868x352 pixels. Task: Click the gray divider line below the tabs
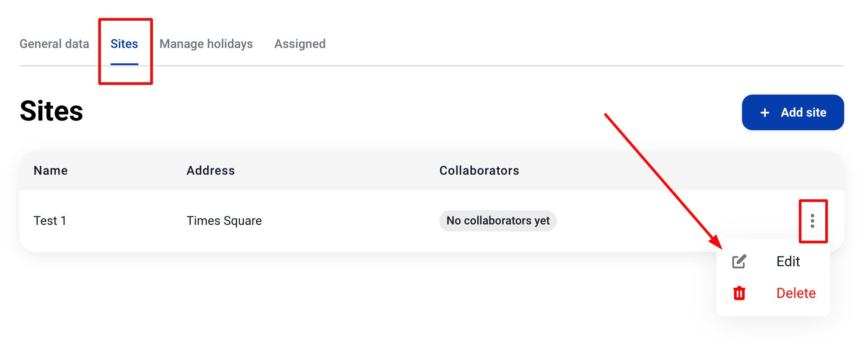485,66
